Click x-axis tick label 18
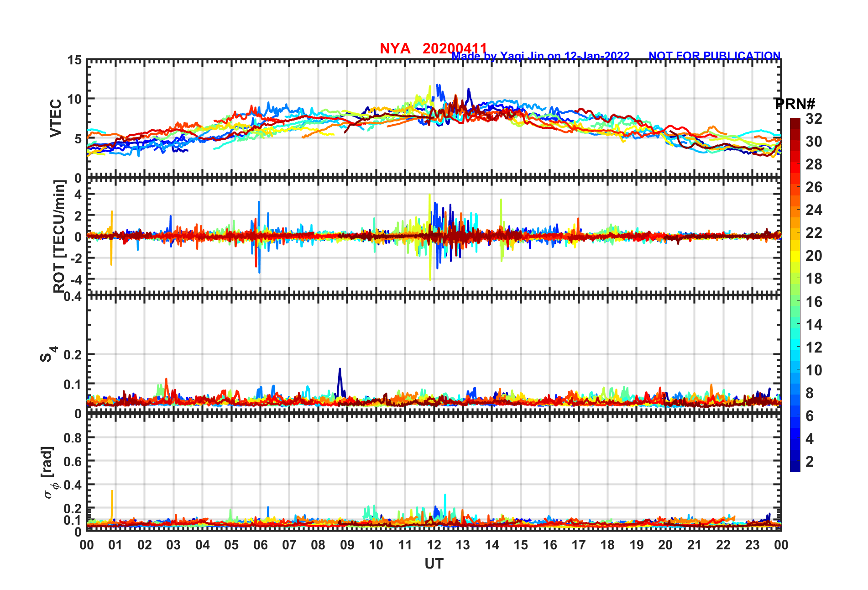Image resolution: width=868 pixels, height=590 pixels. (x=607, y=545)
